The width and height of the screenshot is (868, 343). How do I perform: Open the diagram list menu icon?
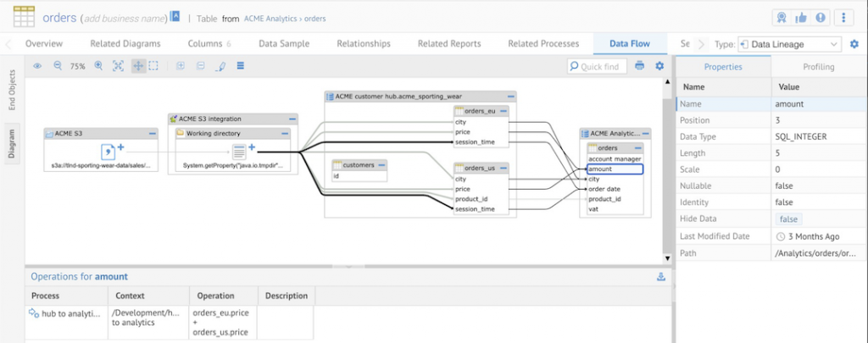pyautogui.click(x=240, y=66)
